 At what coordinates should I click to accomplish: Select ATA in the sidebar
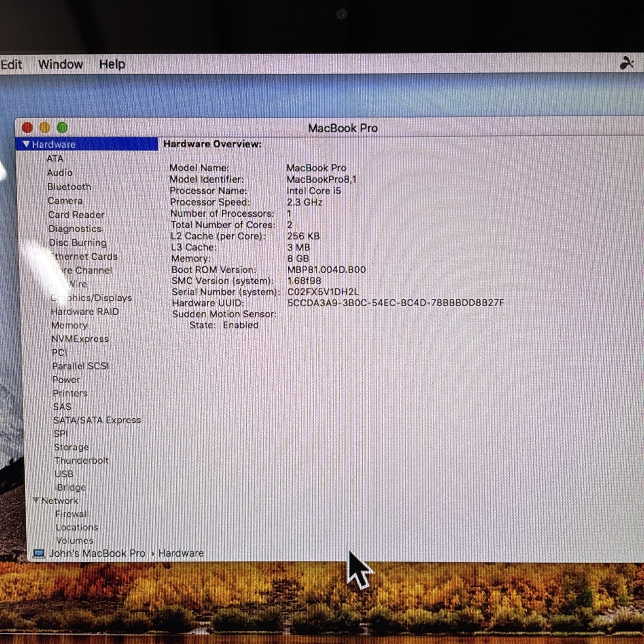point(55,159)
